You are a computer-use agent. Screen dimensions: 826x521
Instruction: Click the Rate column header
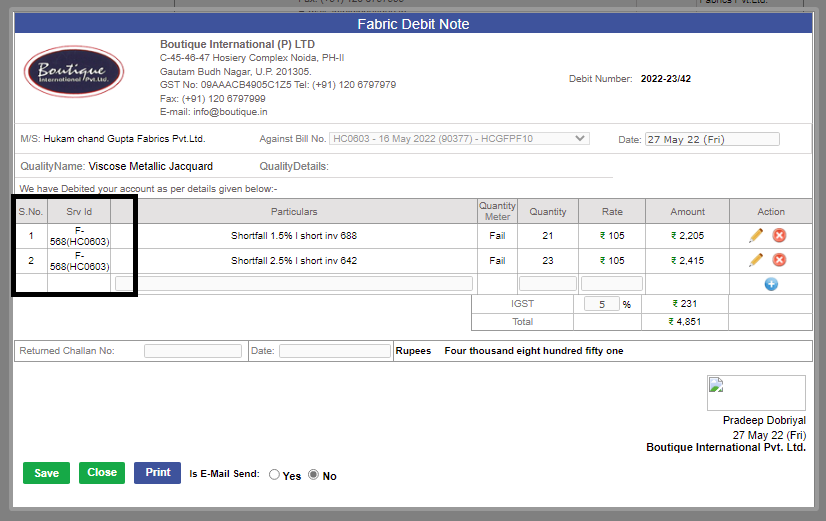pyautogui.click(x=612, y=212)
